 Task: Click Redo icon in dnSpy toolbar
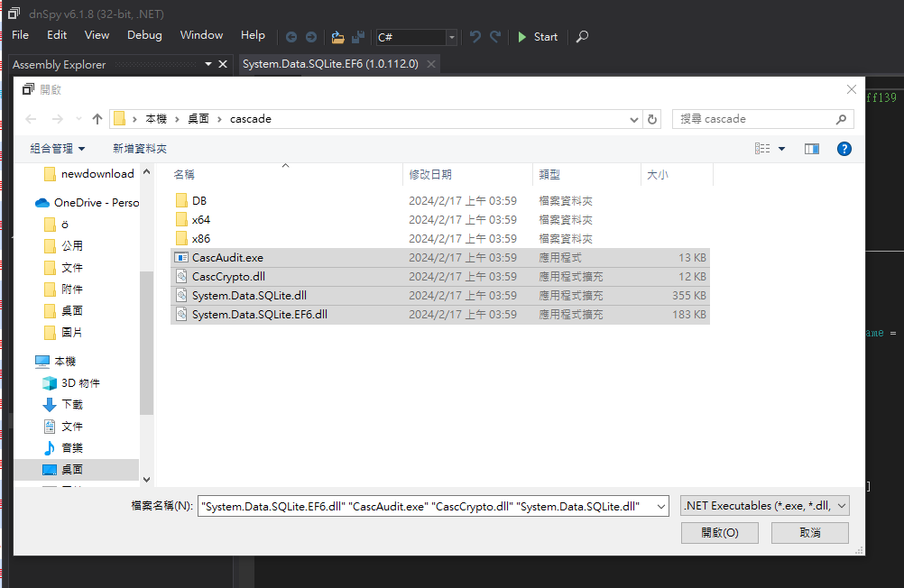point(495,37)
